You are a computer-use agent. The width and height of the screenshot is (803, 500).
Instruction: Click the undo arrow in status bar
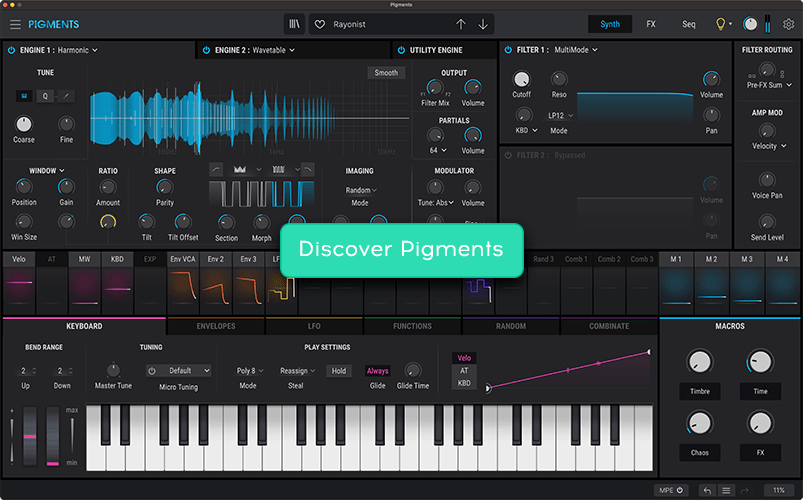(x=707, y=490)
